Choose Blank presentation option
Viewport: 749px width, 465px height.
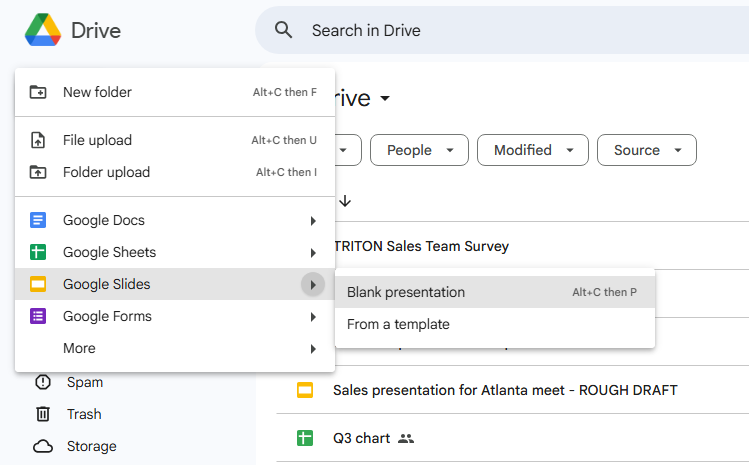click(x=495, y=292)
